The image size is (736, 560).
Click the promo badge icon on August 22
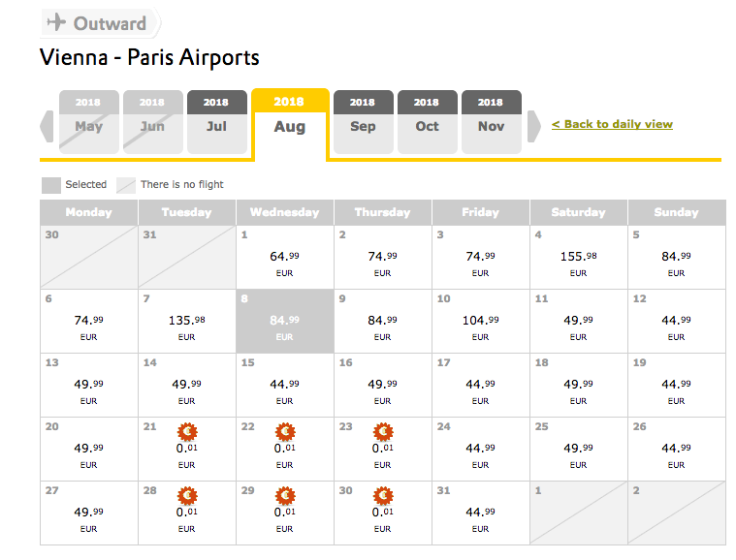(x=285, y=432)
